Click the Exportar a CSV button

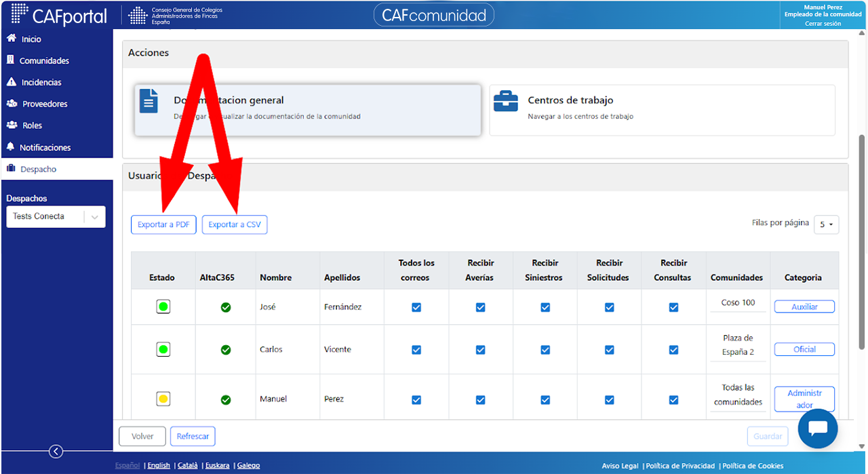tap(235, 224)
